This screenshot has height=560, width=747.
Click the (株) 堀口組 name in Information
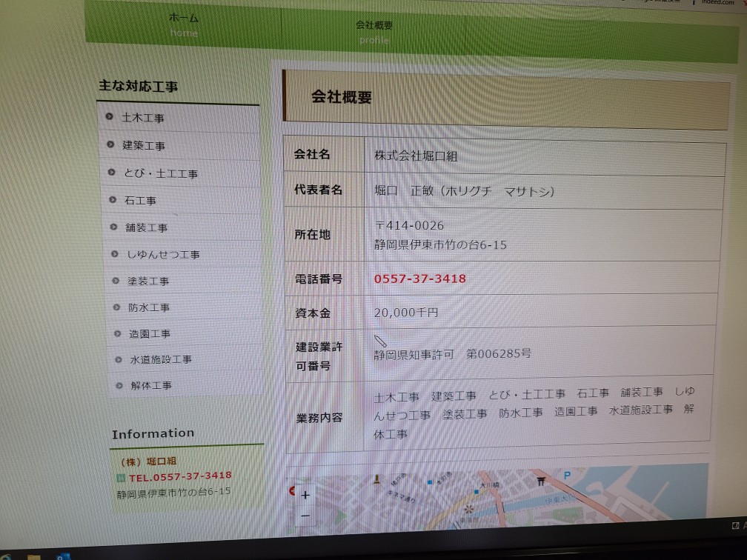pyautogui.click(x=149, y=461)
